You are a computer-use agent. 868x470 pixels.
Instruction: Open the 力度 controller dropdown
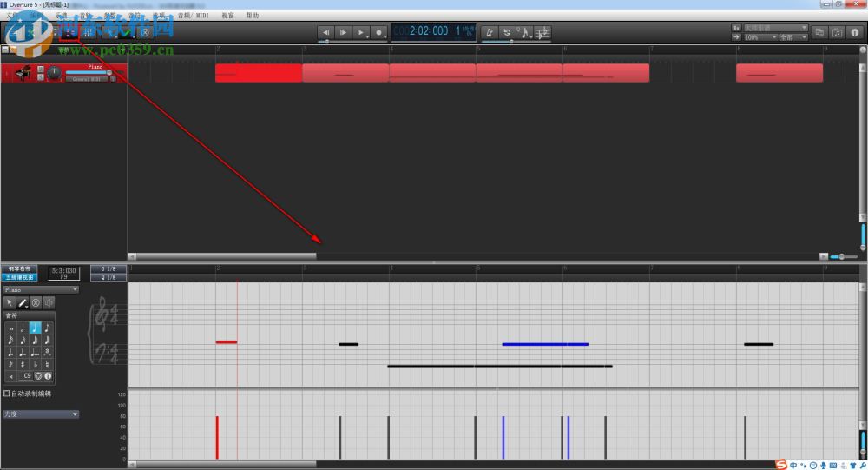41,414
